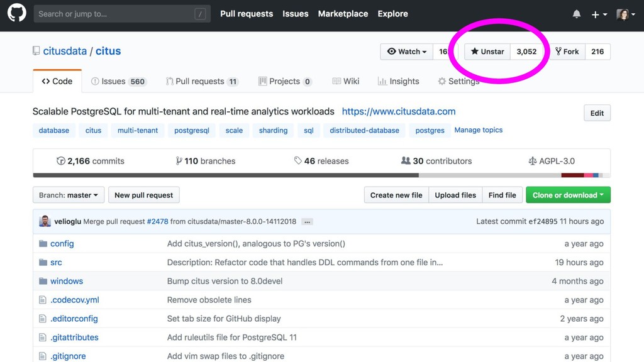Screen dimensions: 644x362
Task: Select the scale topic tag
Action: (234, 131)
